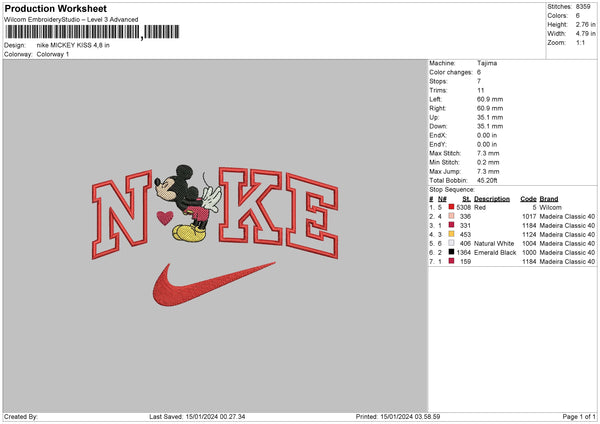Screen dimensions: 600x424
Task: Select the Colorway 1 value
Action: point(53,54)
